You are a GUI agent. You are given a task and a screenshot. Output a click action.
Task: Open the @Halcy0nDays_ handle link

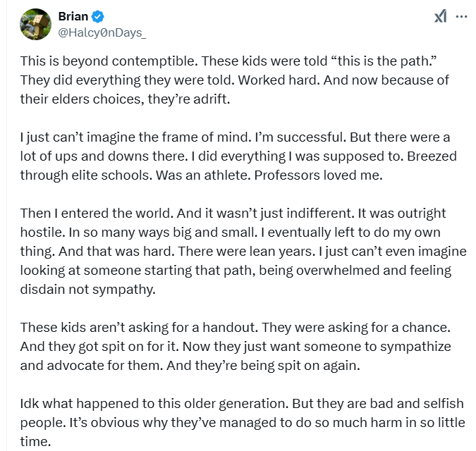pyautogui.click(x=102, y=32)
